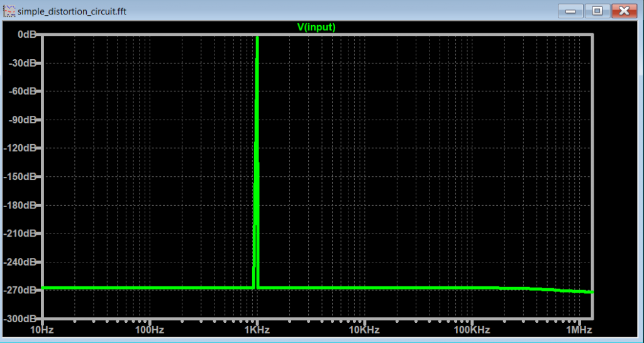Click the -300dB vertical axis label
The height and width of the screenshot is (343, 644).
(22, 318)
